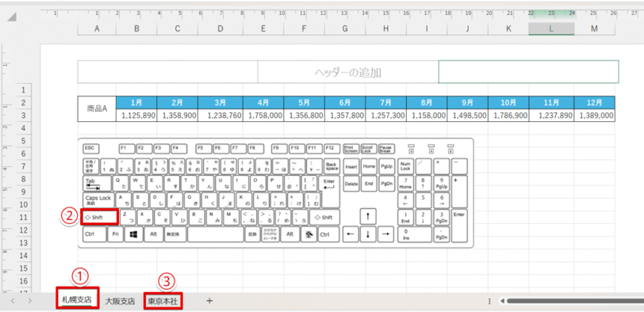
Task: Click the Select All corner triangle
Action: [x=12, y=17]
